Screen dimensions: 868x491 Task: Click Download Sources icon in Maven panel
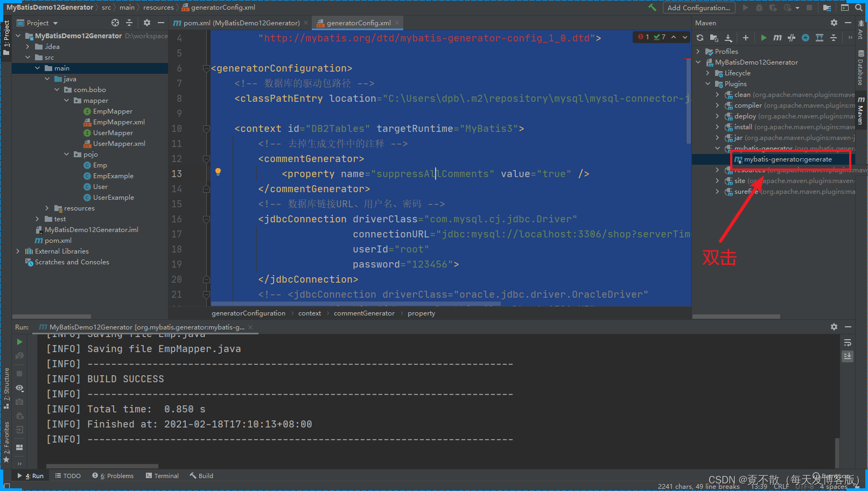(x=729, y=38)
